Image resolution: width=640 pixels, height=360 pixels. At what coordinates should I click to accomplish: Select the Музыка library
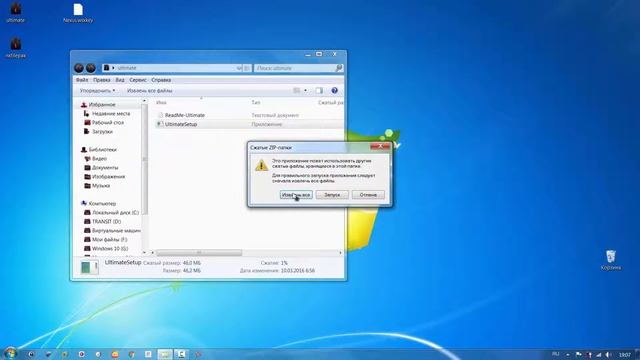click(x=101, y=186)
